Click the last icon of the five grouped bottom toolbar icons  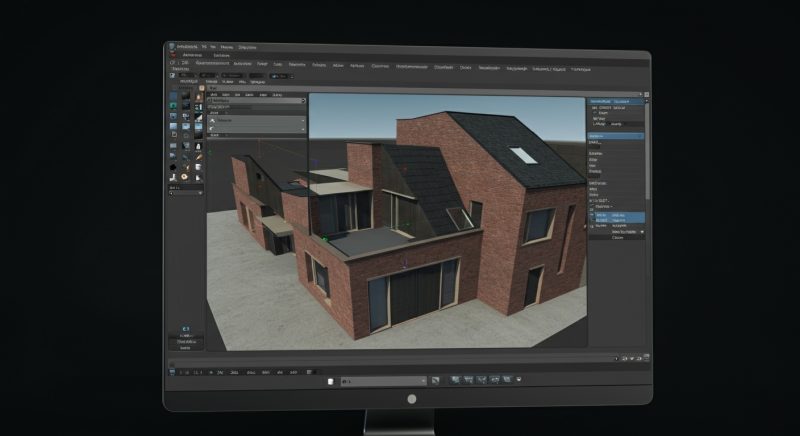coord(507,379)
